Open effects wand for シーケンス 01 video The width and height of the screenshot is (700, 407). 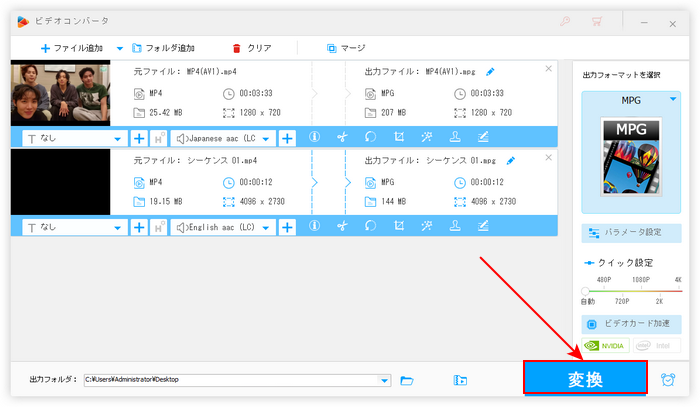[427, 227]
